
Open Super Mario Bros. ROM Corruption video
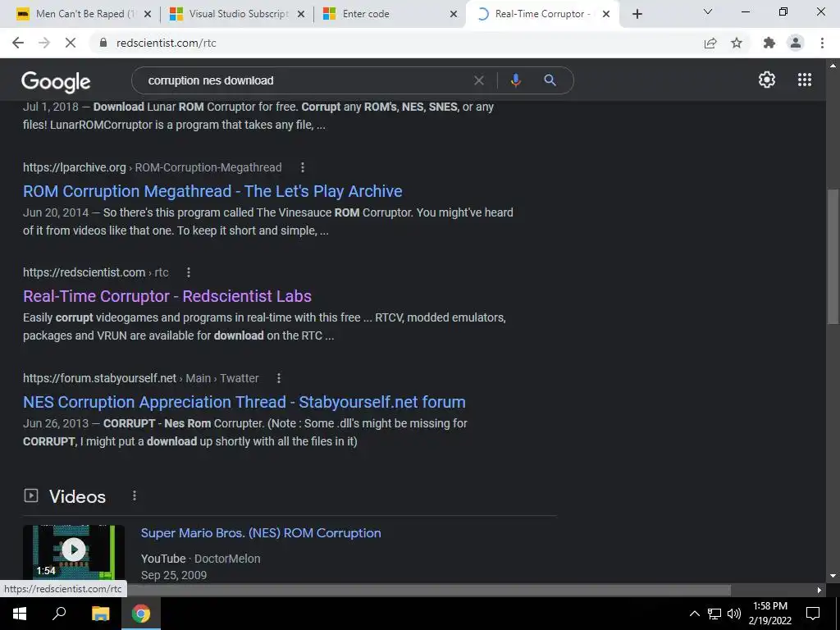tap(261, 533)
